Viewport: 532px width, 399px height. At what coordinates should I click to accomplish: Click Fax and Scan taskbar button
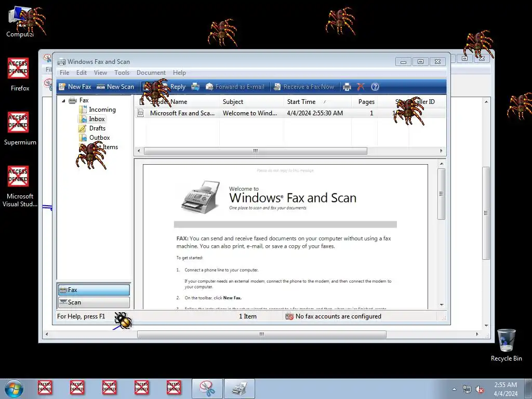pos(240,389)
